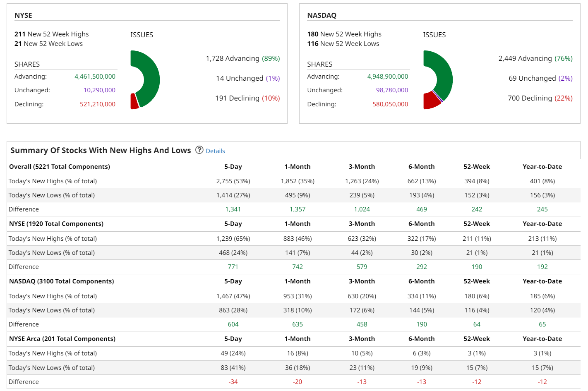The image size is (588, 391).
Task: Click NASDAQ 52-Week new highs 180 (6%)
Action: [477, 296]
